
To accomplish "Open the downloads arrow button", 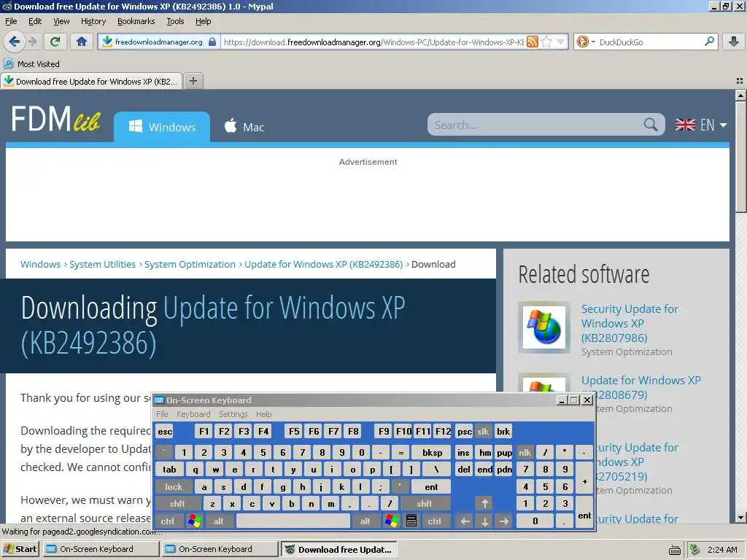I will [x=734, y=42].
